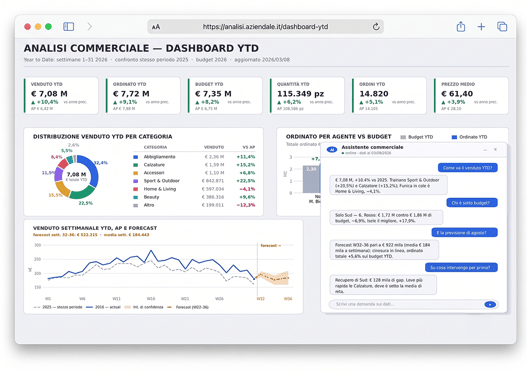Viewport: 527px width, 372px height.
Task: Toggle the 'Int. di confidenza' legend entry
Action: click(144, 307)
